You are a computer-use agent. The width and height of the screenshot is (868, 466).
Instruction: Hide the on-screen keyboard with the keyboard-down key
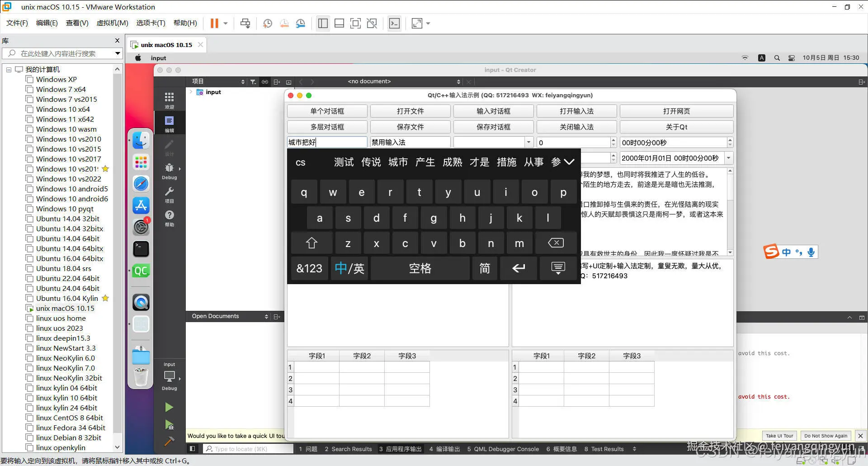558,268
